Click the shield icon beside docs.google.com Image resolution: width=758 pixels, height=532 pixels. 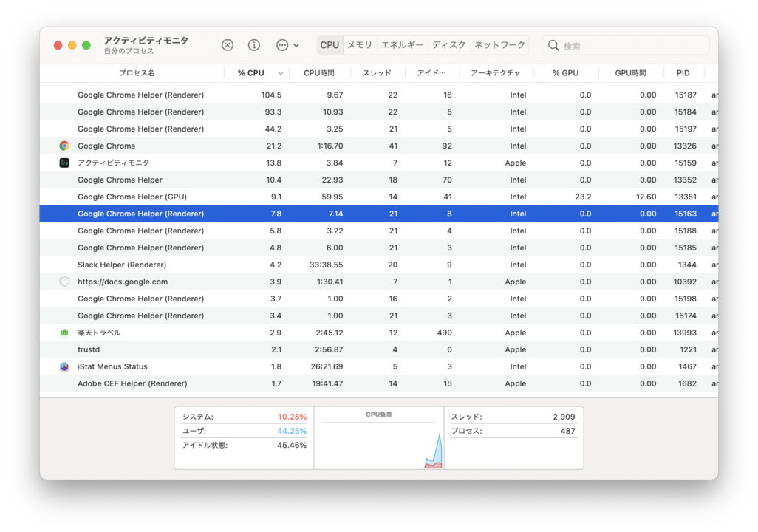coord(64,282)
